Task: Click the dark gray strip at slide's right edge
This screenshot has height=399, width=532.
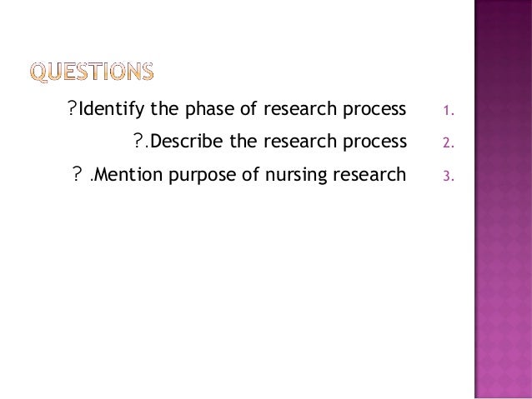Action: click(x=527, y=200)
